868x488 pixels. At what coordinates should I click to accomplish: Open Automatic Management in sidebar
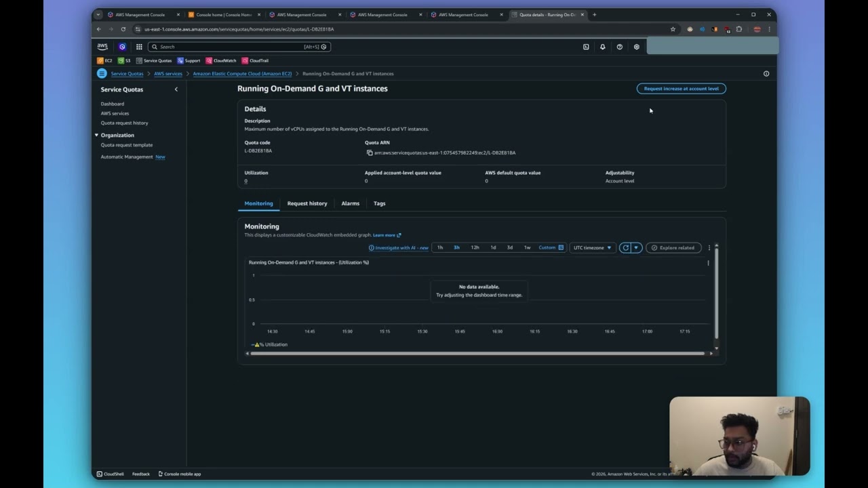[x=127, y=157]
